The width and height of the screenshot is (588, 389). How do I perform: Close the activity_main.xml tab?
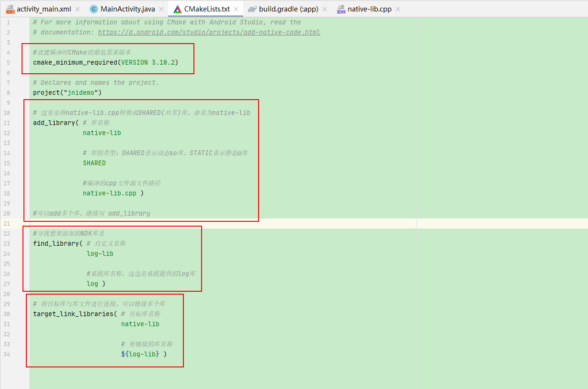78,8
